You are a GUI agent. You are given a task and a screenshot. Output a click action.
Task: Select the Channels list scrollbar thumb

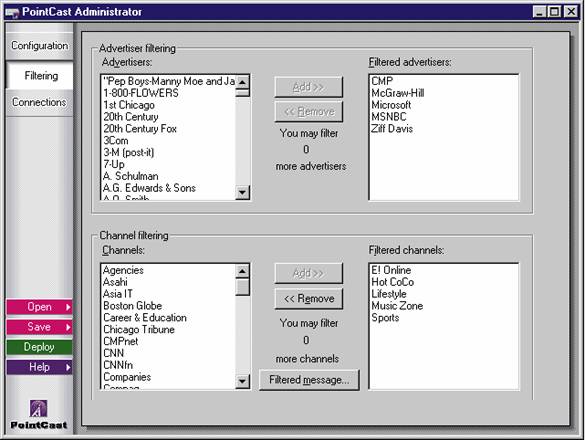[x=243, y=287]
